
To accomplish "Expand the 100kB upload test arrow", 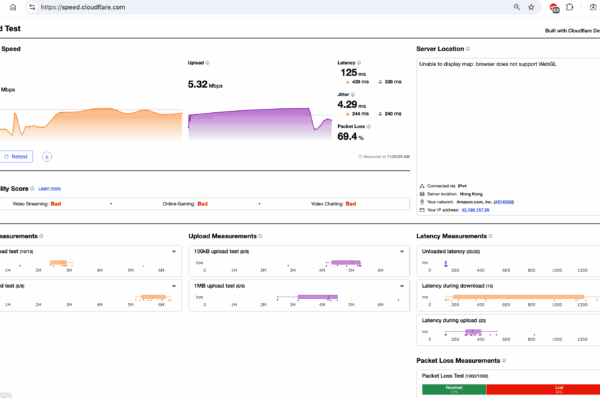I will [402, 252].
